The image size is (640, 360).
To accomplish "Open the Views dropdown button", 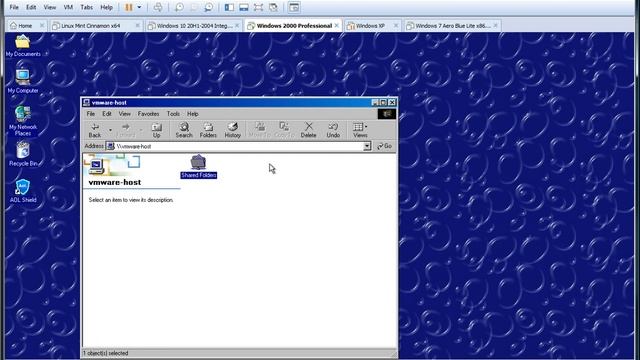I will pos(360,130).
